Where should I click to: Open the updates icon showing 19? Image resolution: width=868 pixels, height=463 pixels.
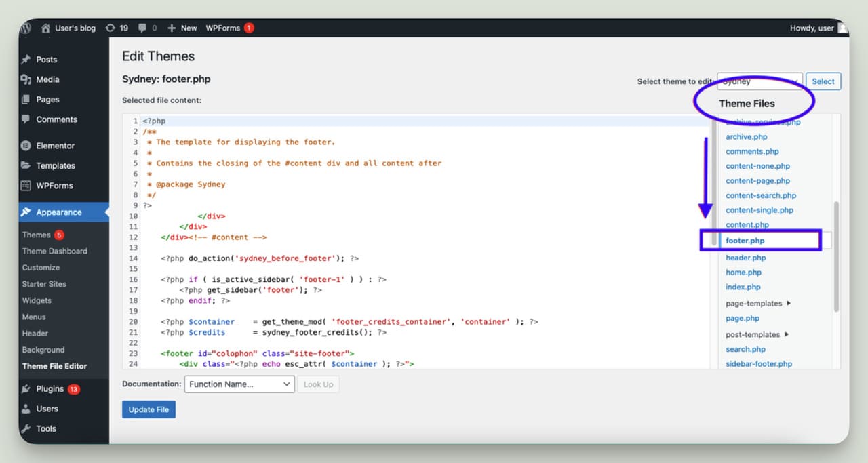pos(111,28)
